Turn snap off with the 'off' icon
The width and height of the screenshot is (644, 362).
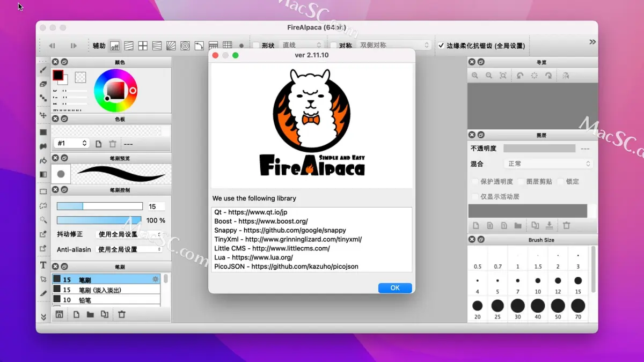(x=115, y=46)
